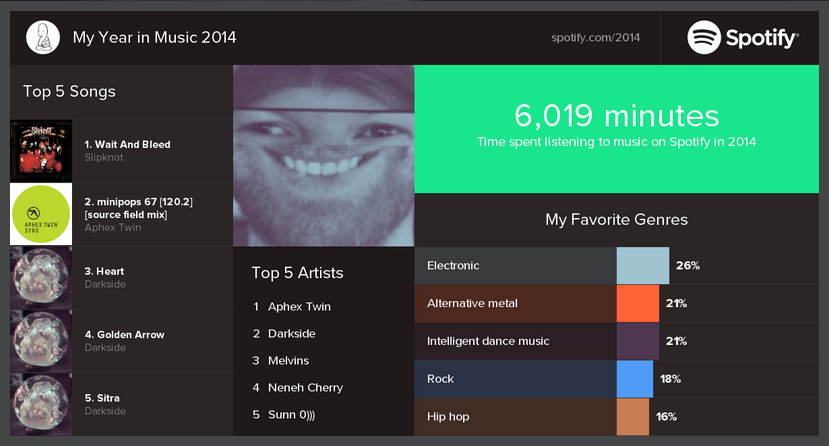The height and width of the screenshot is (446, 829).
Task: Select song title Wait And Bleed
Action: (127, 144)
